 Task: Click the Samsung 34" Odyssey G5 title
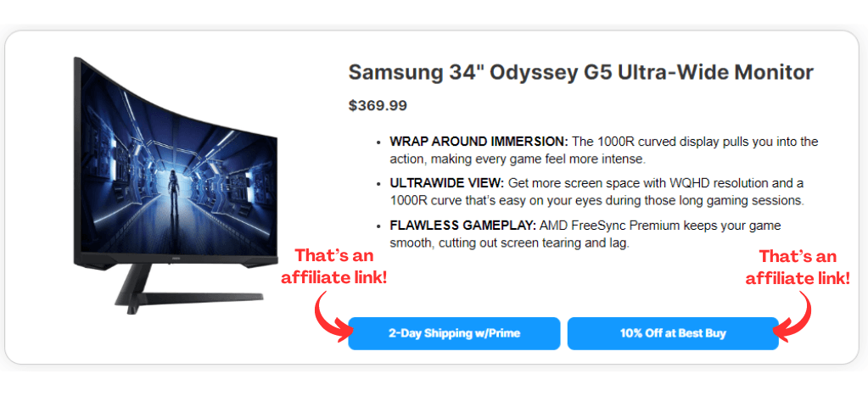pyautogui.click(x=580, y=72)
